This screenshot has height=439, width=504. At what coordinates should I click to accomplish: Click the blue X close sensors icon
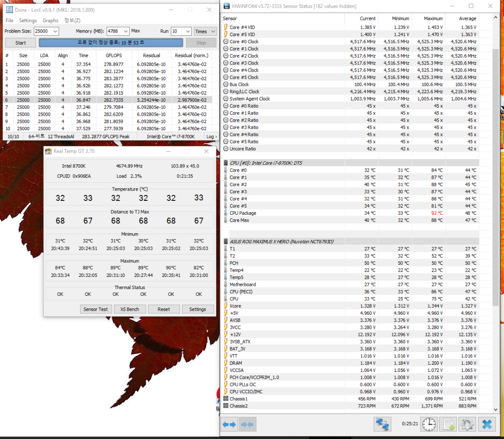pos(486,424)
